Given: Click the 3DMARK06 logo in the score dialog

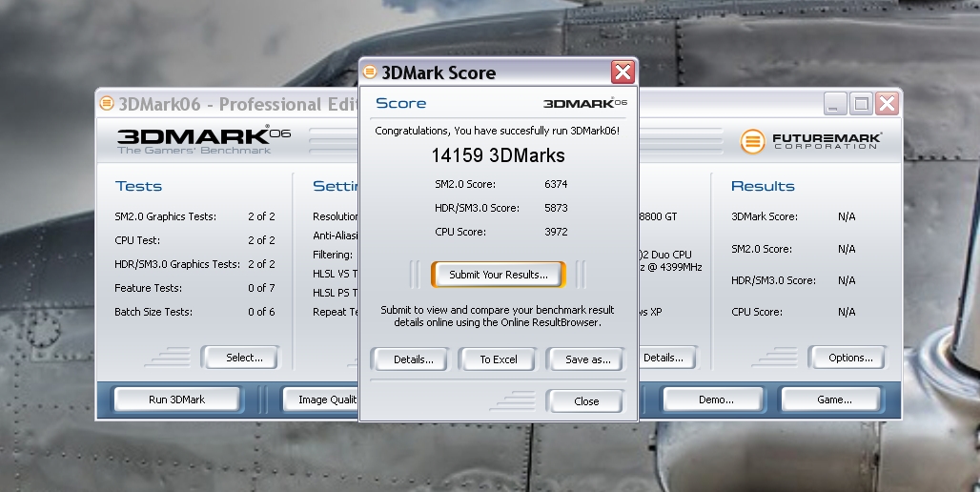Looking at the screenshot, I should 585,103.
